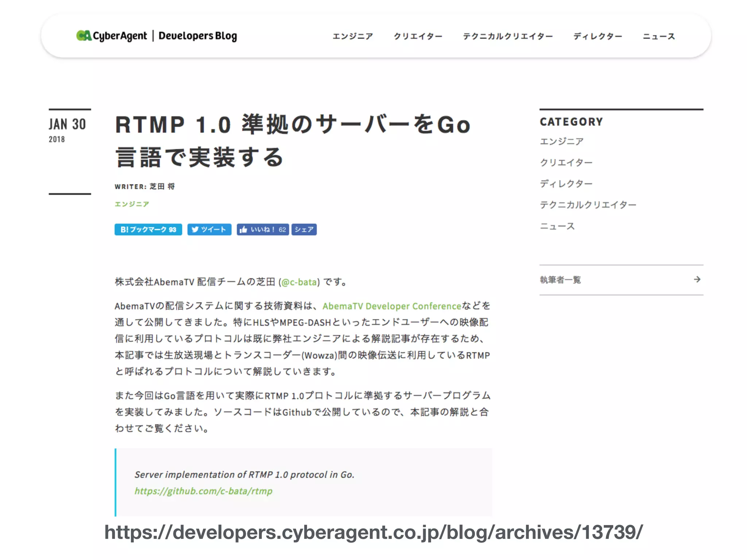Select テクニカルクリエイター in top navigation
The height and width of the screenshot is (560, 747).
point(508,36)
